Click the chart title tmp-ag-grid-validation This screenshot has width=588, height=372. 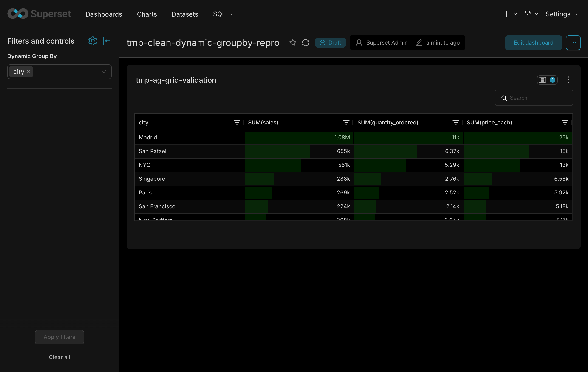tap(176, 80)
